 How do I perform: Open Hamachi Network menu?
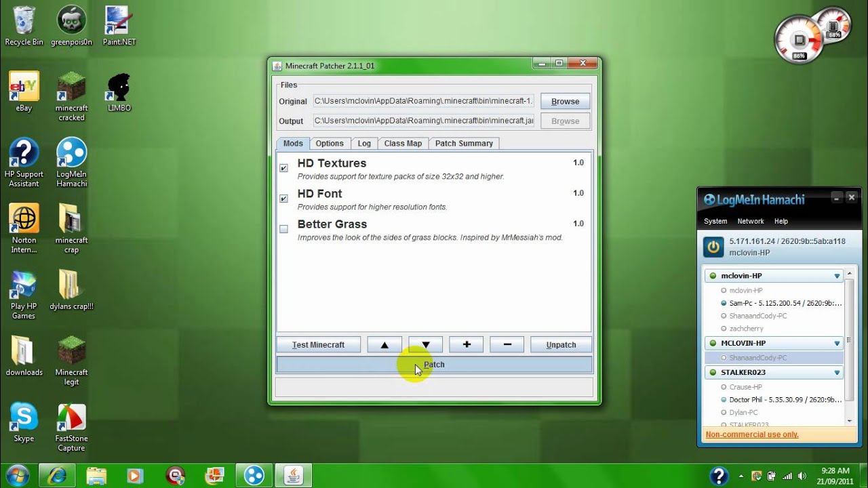pyautogui.click(x=751, y=221)
